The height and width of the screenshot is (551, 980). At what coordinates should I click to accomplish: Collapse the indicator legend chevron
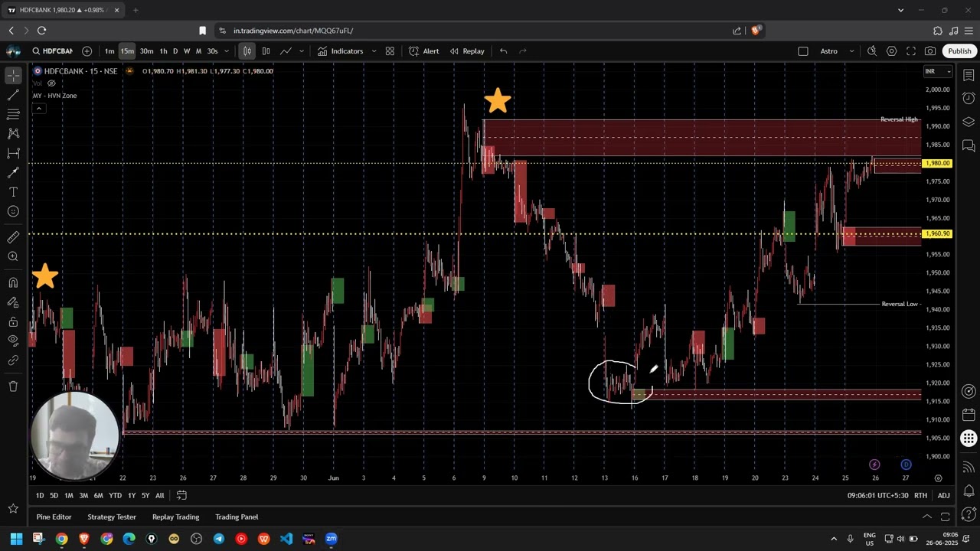39,109
